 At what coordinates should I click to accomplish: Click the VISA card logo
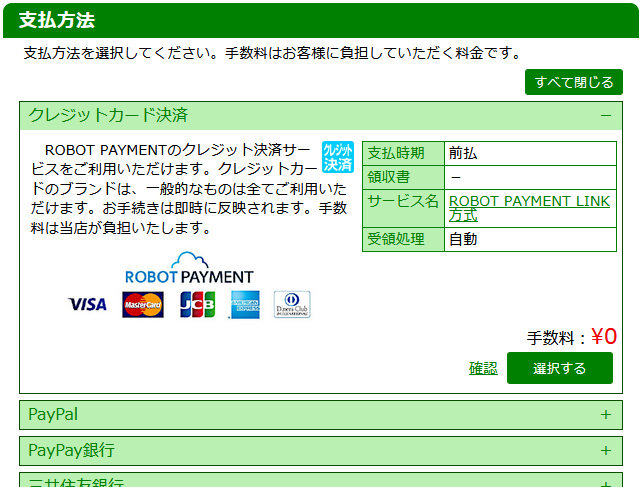[87, 304]
